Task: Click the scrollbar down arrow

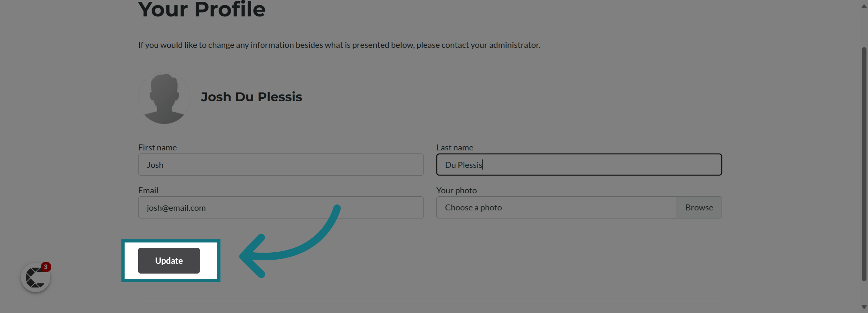Action: coord(864,307)
